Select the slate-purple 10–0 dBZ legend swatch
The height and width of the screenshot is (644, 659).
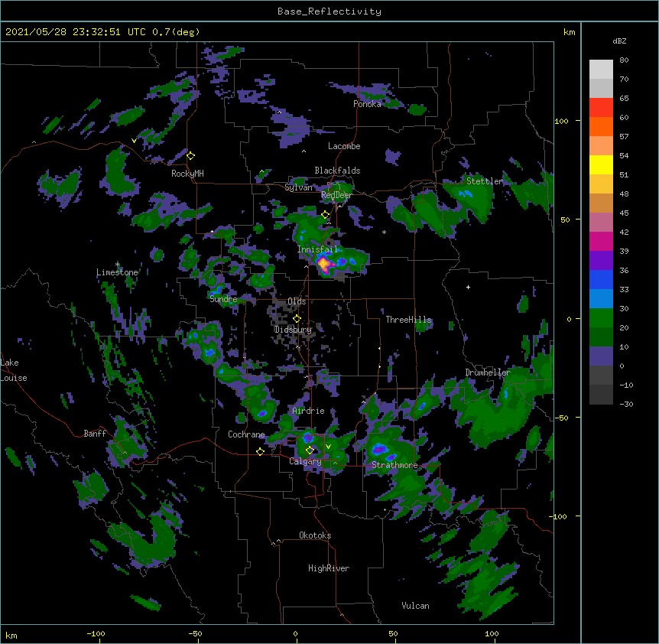[601, 356]
